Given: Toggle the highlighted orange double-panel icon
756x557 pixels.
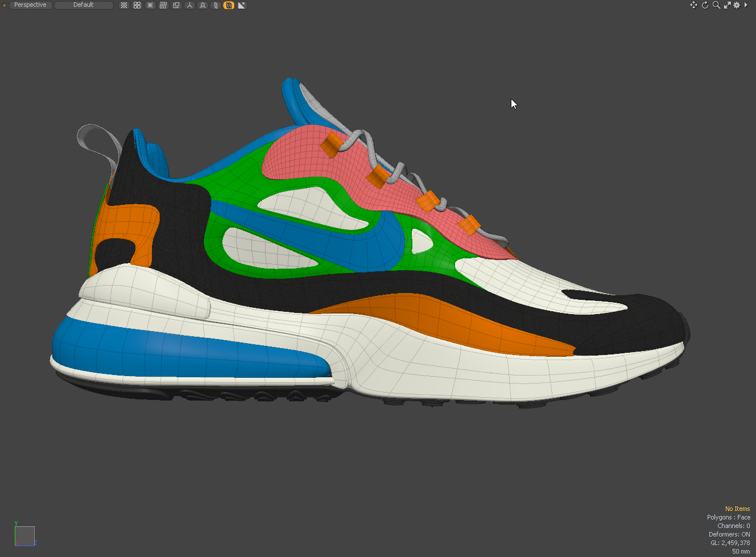Looking at the screenshot, I should (x=229, y=5).
